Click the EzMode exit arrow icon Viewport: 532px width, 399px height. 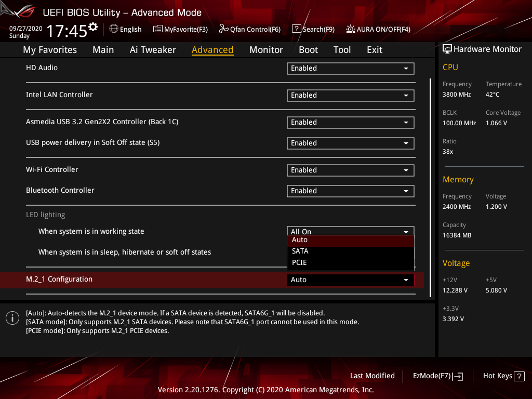[x=458, y=376]
